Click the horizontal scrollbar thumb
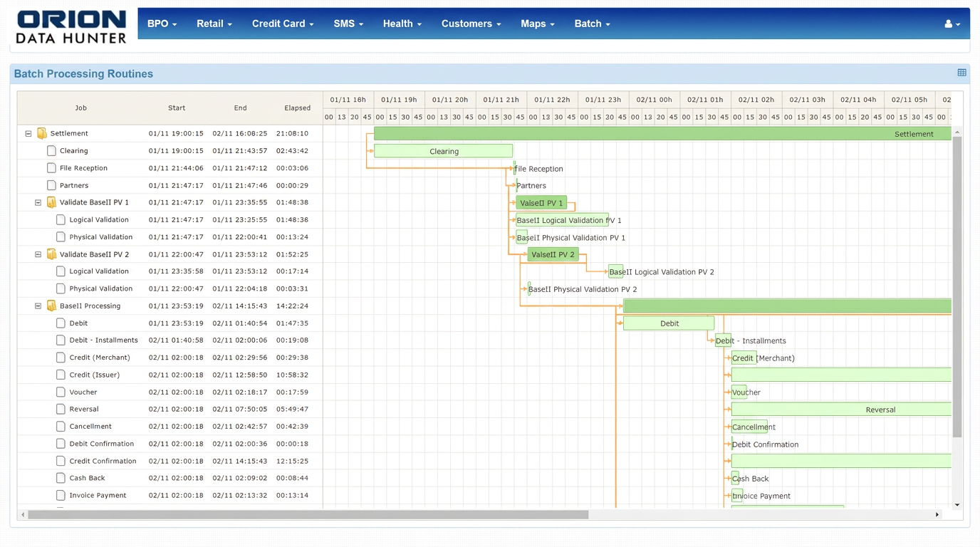Image resolution: width=980 pixels, height=547 pixels. [x=308, y=514]
